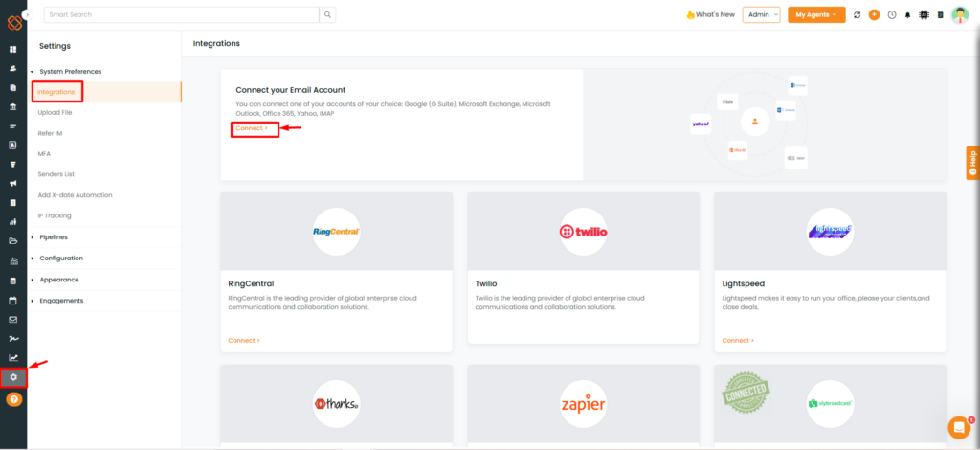Click the What's New link
Image resolution: width=980 pixels, height=450 pixels.
711,15
